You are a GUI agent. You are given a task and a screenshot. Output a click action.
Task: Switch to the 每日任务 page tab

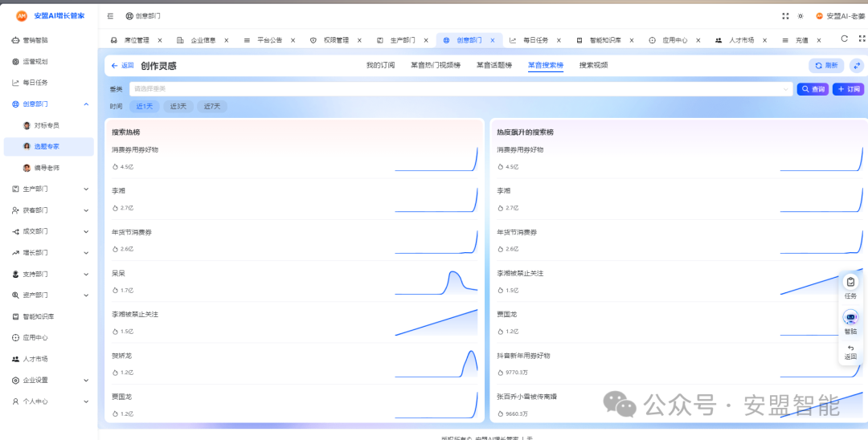click(536, 40)
